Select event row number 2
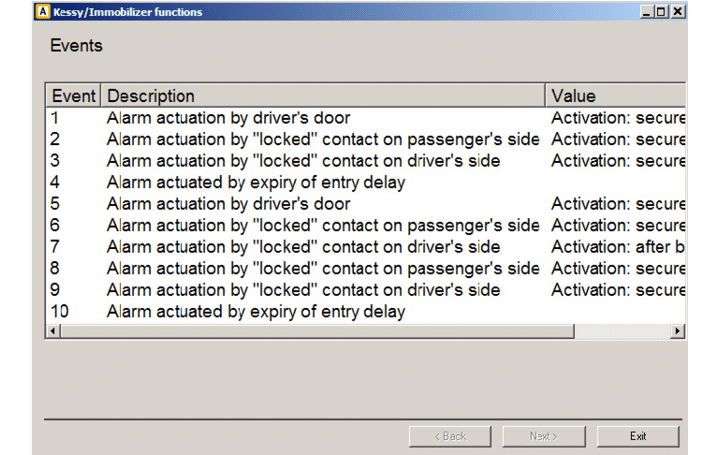The height and width of the screenshot is (455, 719). (x=322, y=139)
